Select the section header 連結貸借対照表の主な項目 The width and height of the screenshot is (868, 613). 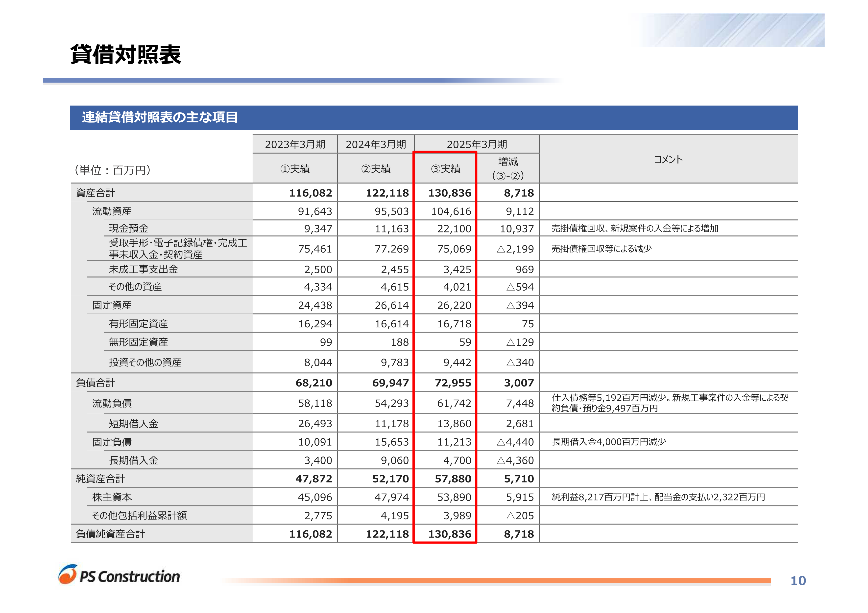[160, 117]
